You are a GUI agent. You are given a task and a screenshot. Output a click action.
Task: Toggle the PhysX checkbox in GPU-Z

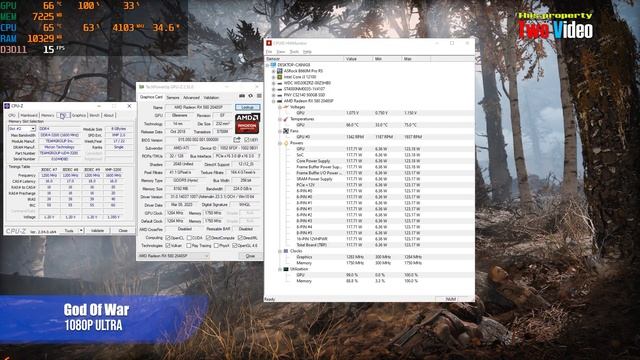coord(216,246)
